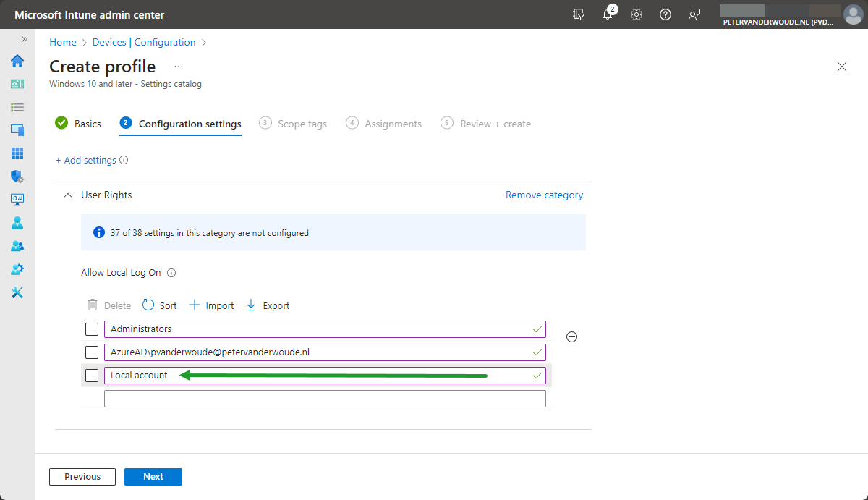Open the Apps section from the sidebar

pos(17,153)
